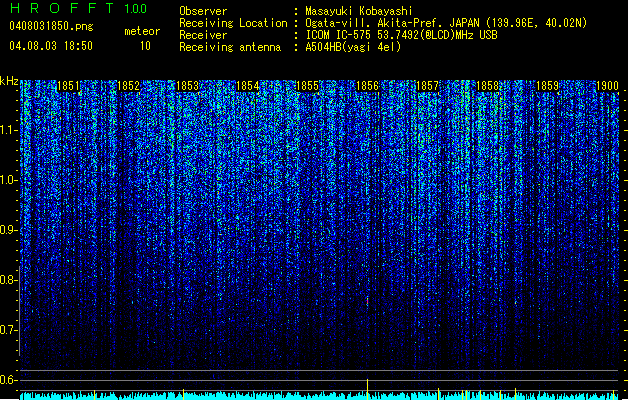
Task: Click the 1.0 frequency axis label
Action: pyautogui.click(x=9, y=180)
